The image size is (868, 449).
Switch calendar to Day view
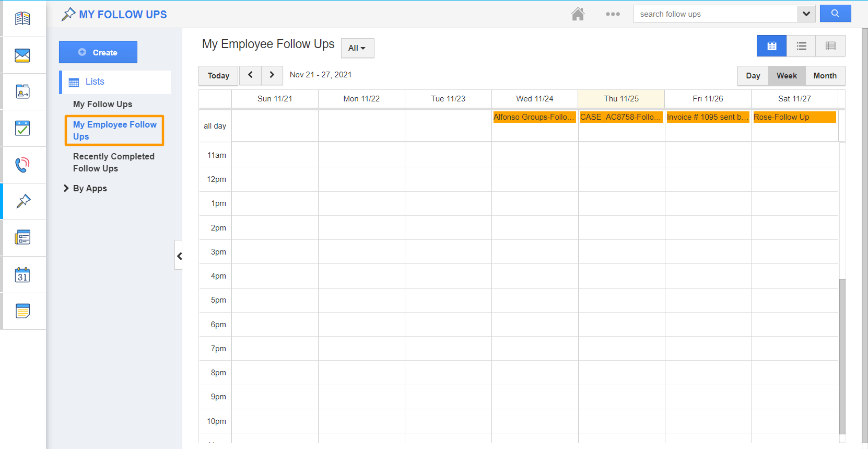click(753, 76)
